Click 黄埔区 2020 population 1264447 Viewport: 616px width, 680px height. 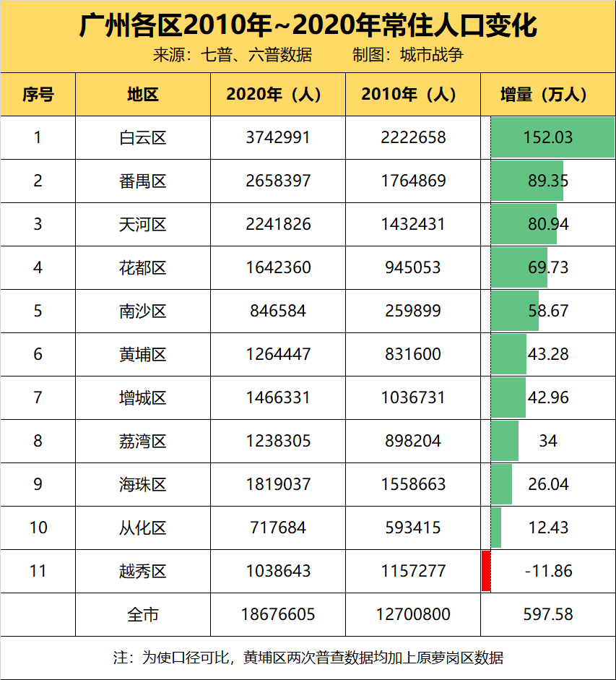coord(278,354)
